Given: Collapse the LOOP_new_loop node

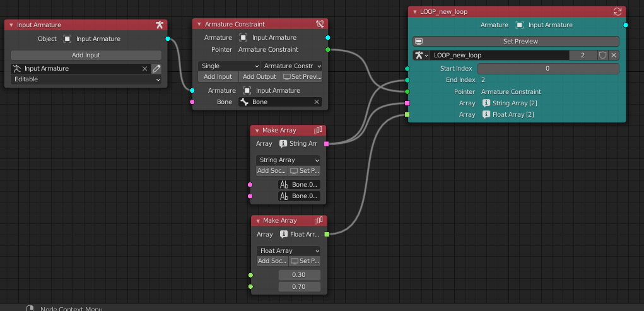Looking at the screenshot, I should pyautogui.click(x=415, y=12).
